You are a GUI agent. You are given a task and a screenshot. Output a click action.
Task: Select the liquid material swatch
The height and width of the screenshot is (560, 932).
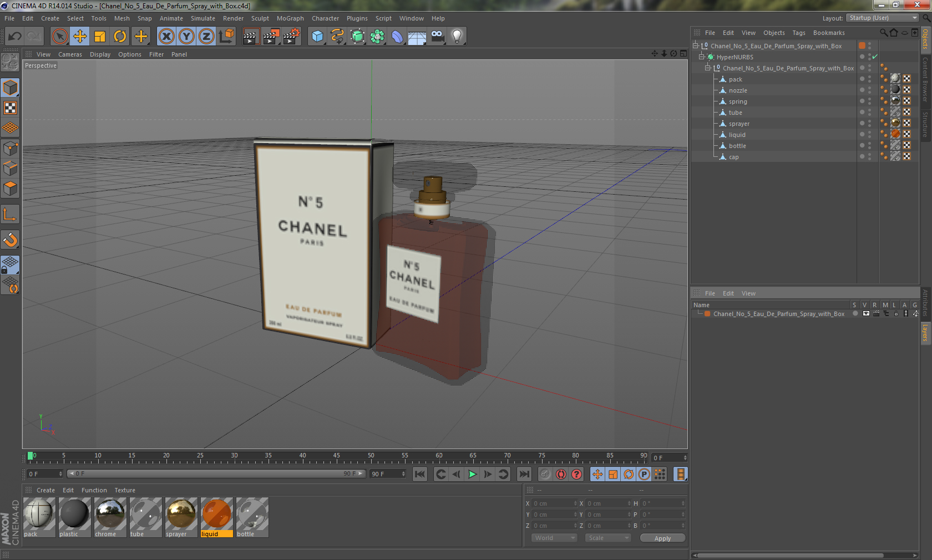pos(216,517)
